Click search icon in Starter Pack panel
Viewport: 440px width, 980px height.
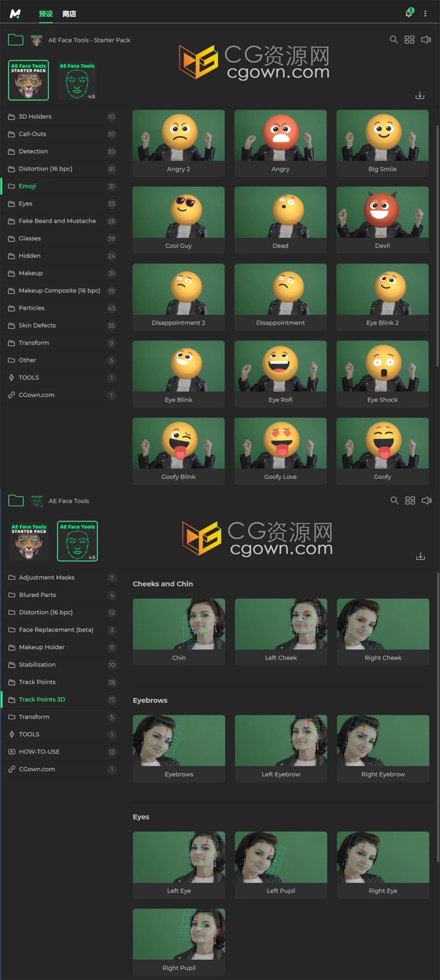pyautogui.click(x=394, y=40)
